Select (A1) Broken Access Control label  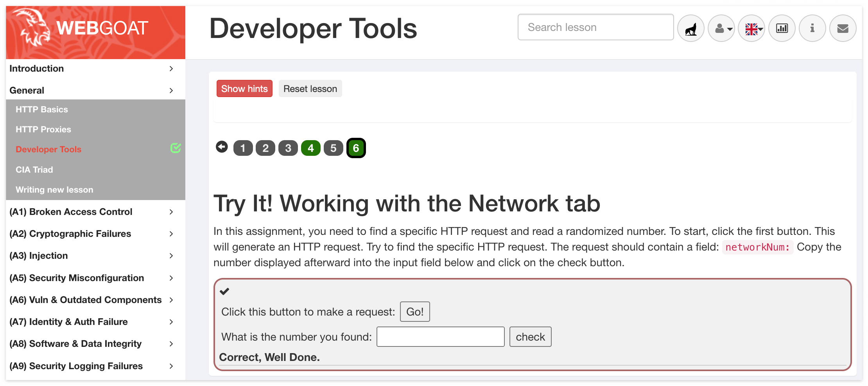coord(71,212)
